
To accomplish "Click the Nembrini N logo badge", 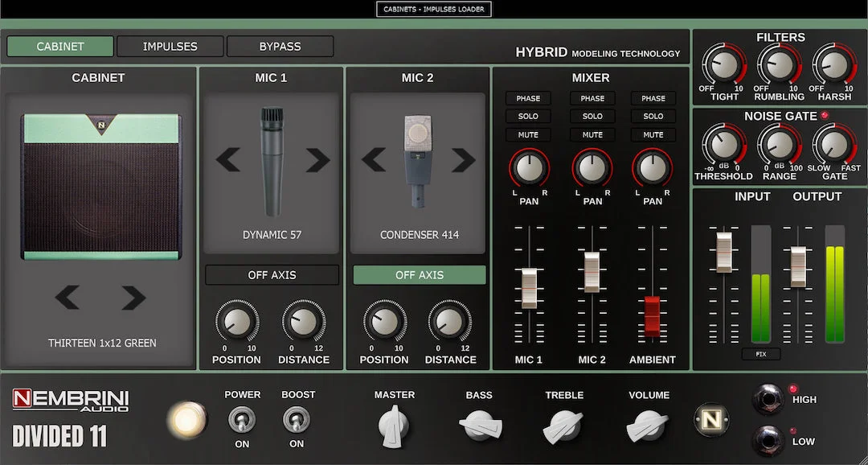I will point(712,420).
